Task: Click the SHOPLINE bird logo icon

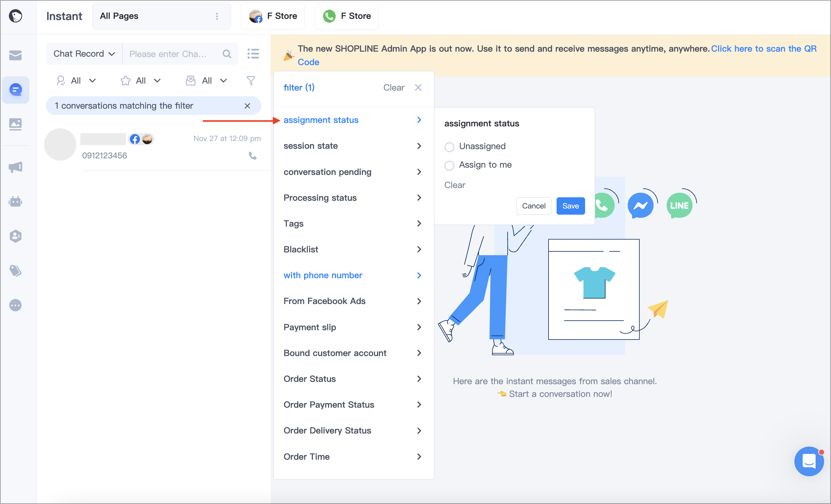Action: [x=15, y=16]
